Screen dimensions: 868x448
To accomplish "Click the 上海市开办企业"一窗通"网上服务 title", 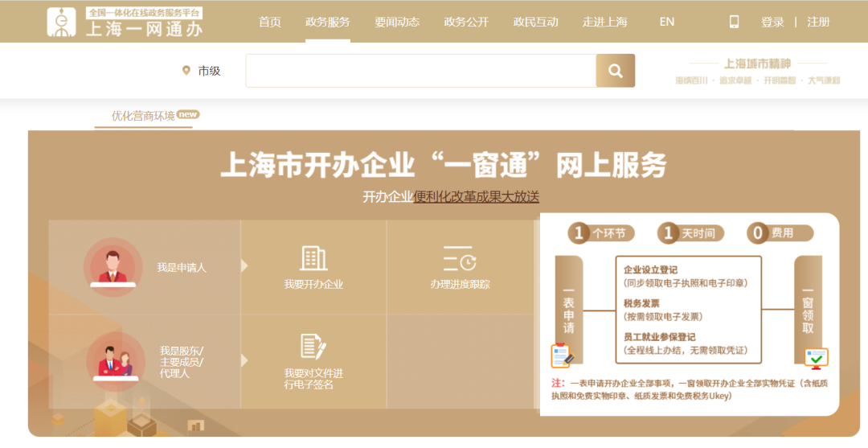I will point(444,164).
